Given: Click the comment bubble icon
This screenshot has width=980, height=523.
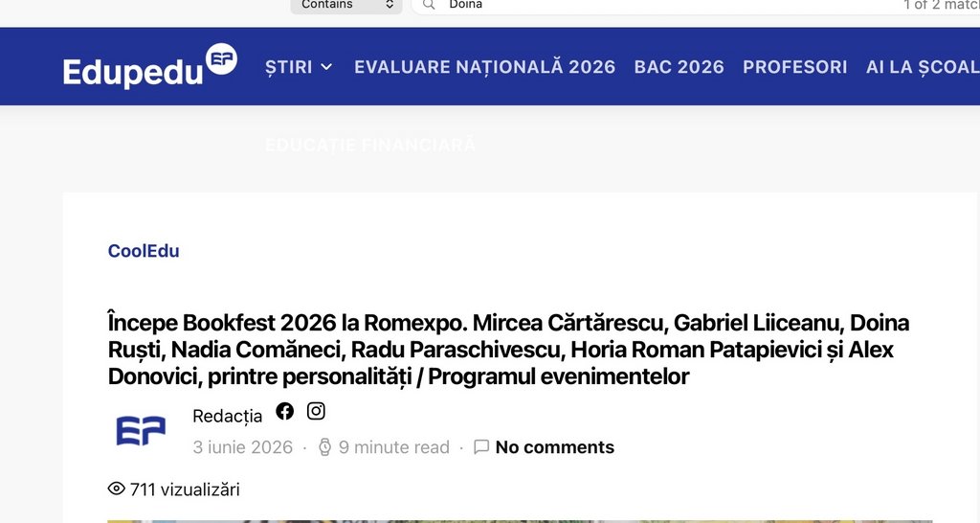Looking at the screenshot, I should point(481,446).
